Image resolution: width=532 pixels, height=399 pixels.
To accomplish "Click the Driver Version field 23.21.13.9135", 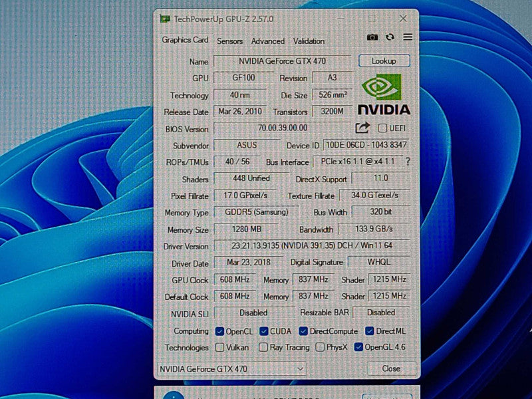I will [312, 245].
